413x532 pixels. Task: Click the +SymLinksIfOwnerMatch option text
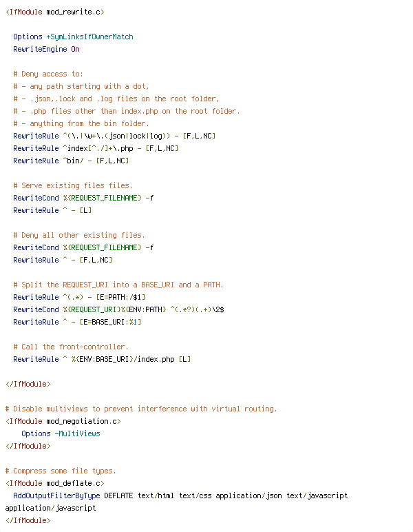pyautogui.click(x=89, y=37)
